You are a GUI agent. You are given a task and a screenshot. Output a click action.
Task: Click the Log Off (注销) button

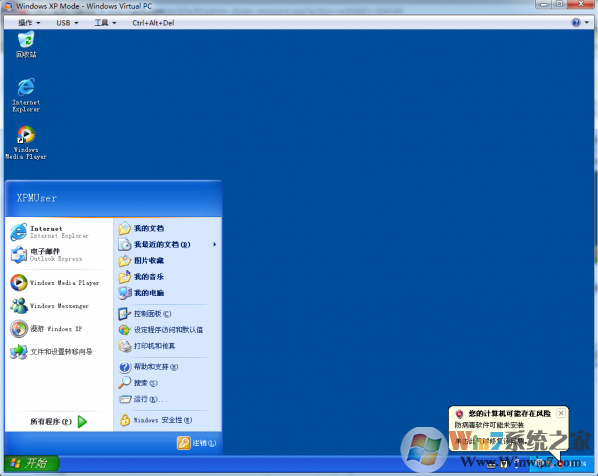(196, 443)
